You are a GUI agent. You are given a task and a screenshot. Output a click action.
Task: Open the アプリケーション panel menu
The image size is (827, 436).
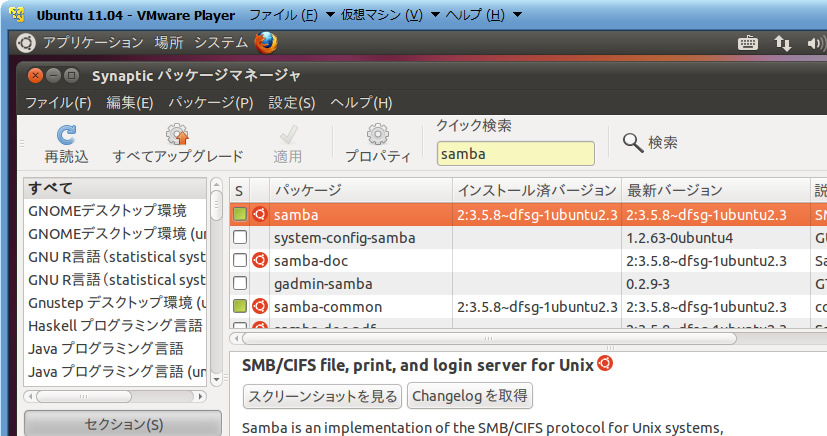[93, 43]
